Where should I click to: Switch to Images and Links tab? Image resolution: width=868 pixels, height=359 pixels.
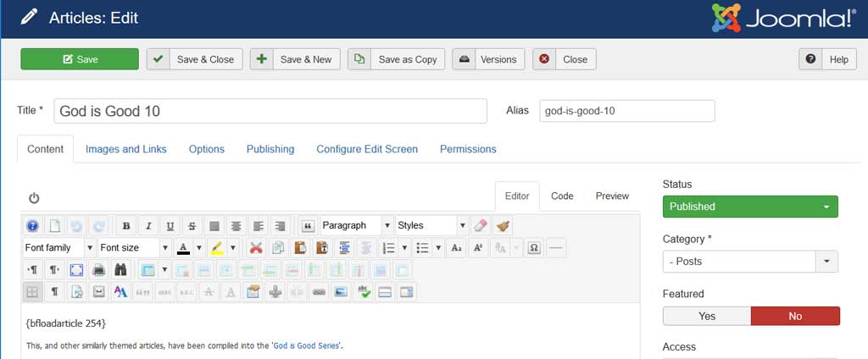[125, 149]
